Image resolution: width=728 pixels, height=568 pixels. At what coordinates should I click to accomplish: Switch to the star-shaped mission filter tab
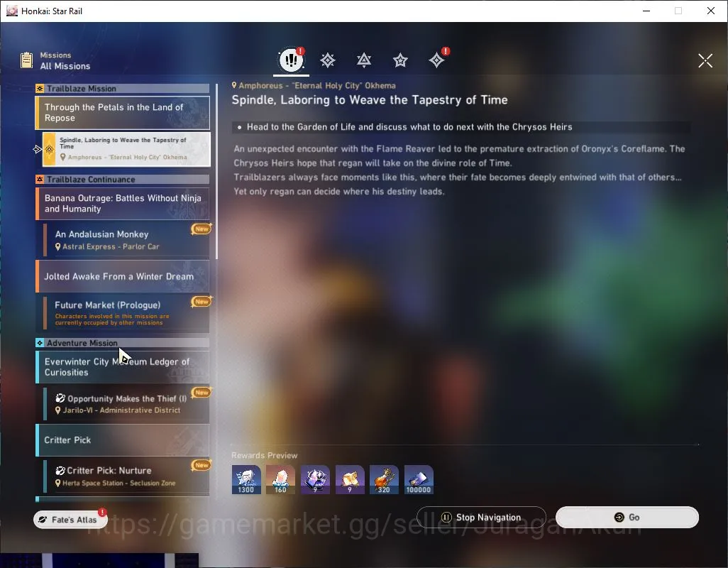[400, 60]
